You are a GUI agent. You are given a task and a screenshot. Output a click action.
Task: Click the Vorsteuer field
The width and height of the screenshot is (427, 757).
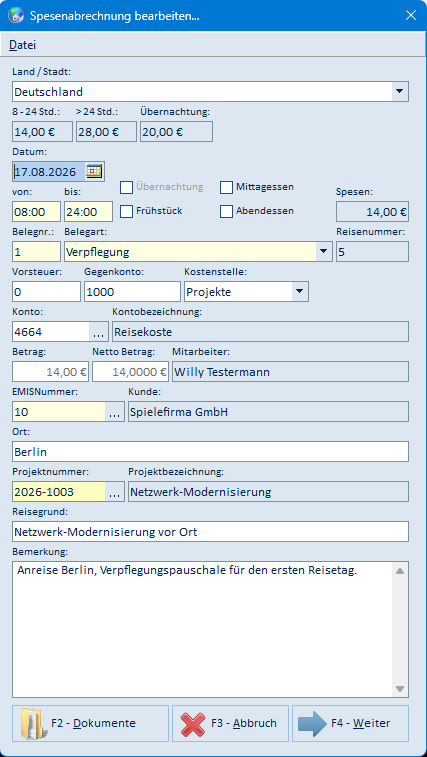pyautogui.click(x=46, y=292)
